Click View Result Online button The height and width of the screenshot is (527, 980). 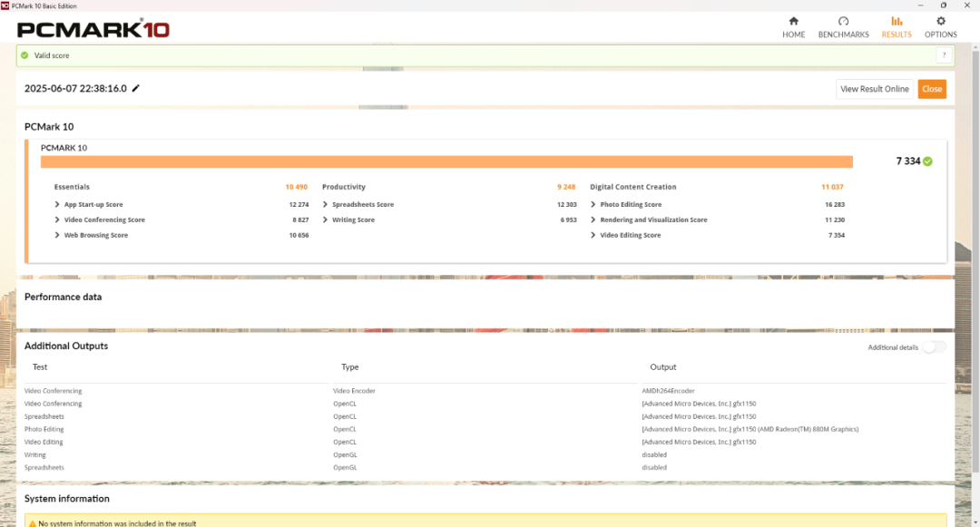(875, 89)
